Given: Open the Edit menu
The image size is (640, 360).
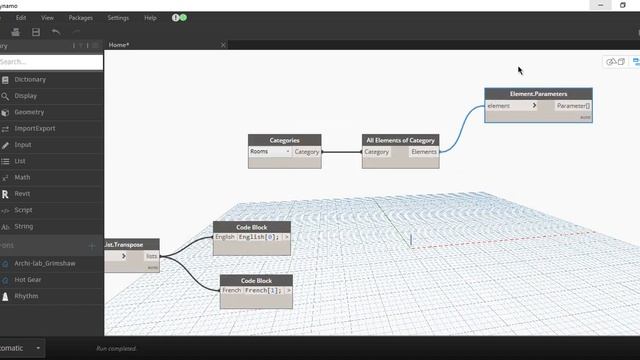Looking at the screenshot, I should (x=21, y=18).
